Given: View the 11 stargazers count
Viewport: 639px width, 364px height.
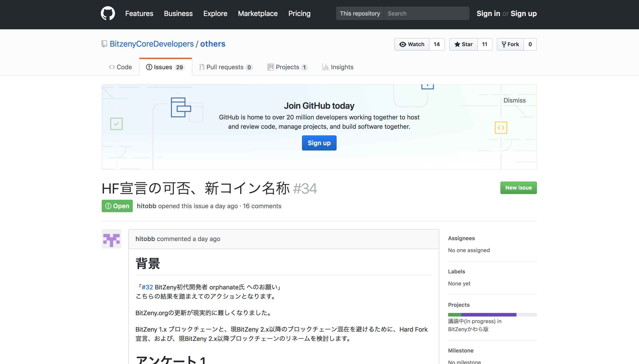Looking at the screenshot, I should (x=485, y=44).
